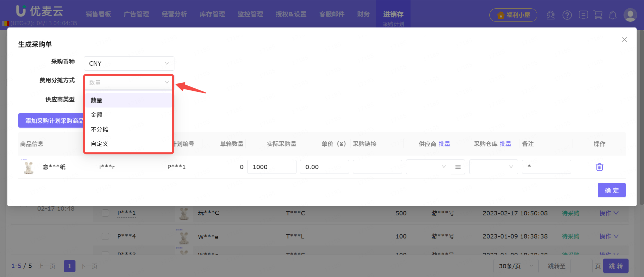Click the 跳转至 page number field

click(x=581, y=266)
